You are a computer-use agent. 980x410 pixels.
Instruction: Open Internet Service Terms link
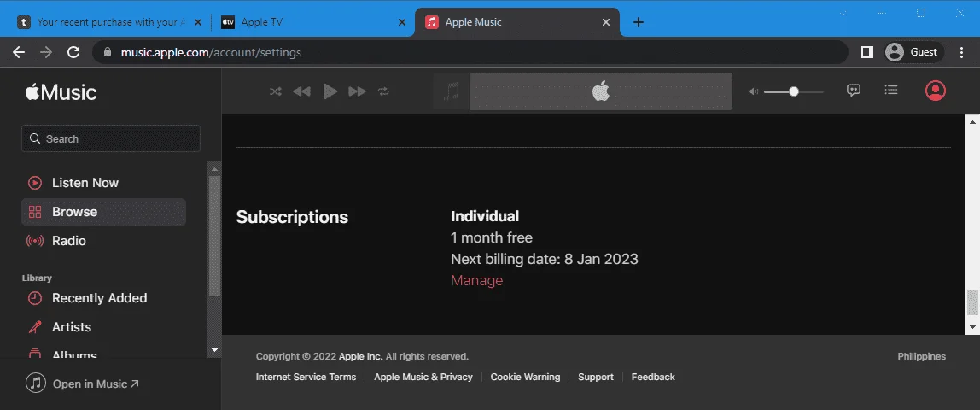tap(306, 377)
